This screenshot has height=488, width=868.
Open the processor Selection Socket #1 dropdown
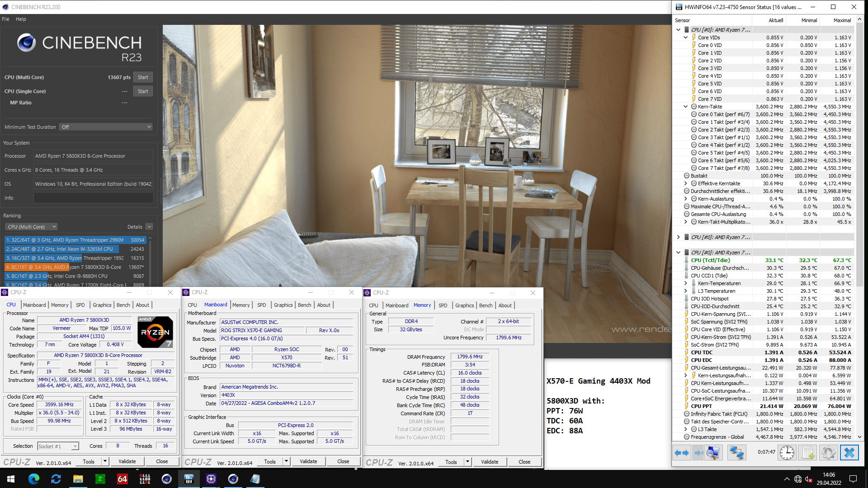coord(58,446)
